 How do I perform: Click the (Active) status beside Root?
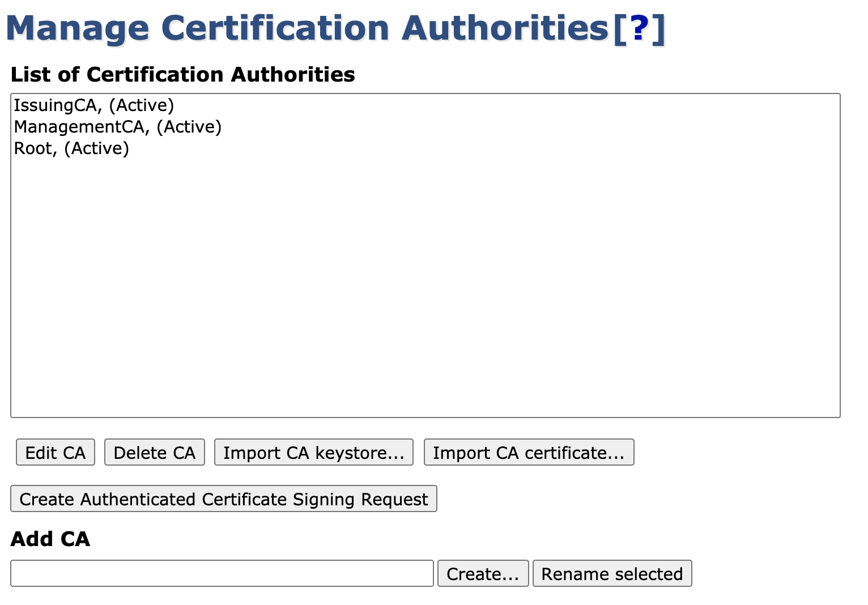point(97,148)
